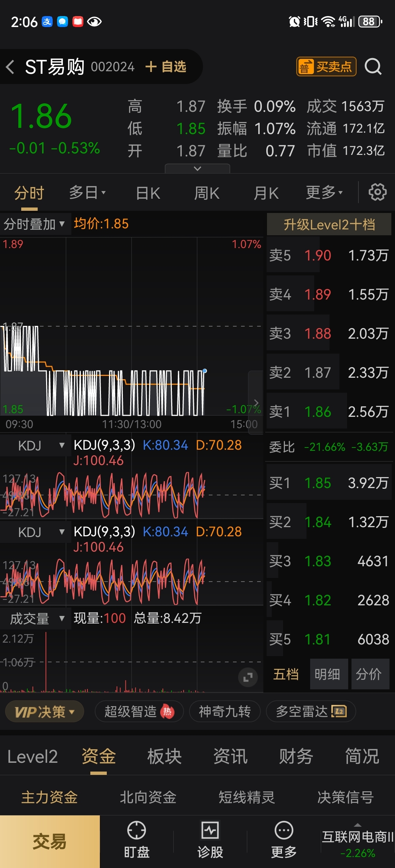This screenshot has width=395, height=868.
Task: Expand chart with side arrow handle
Action: [x=256, y=403]
